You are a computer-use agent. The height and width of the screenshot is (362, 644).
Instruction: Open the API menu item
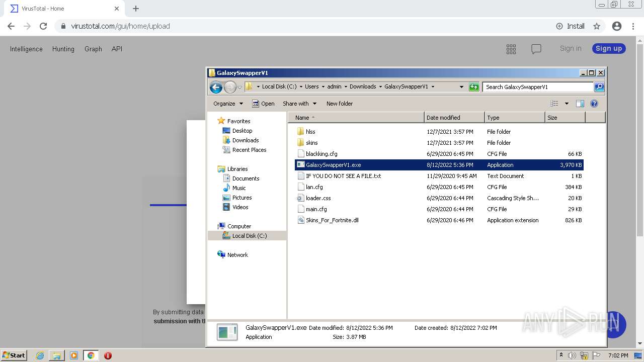pos(117,49)
